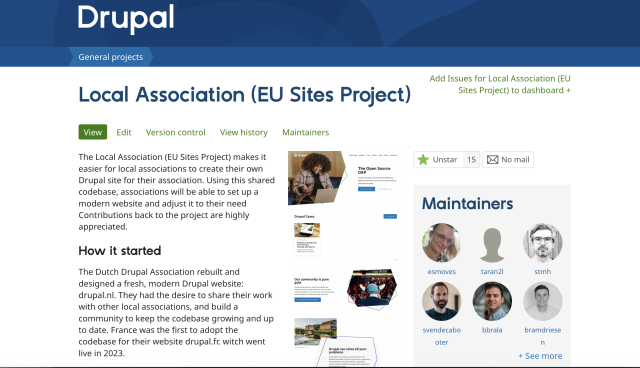Screen dimensions: 640x368
Task: Click the No mail label
Action: coord(515,160)
